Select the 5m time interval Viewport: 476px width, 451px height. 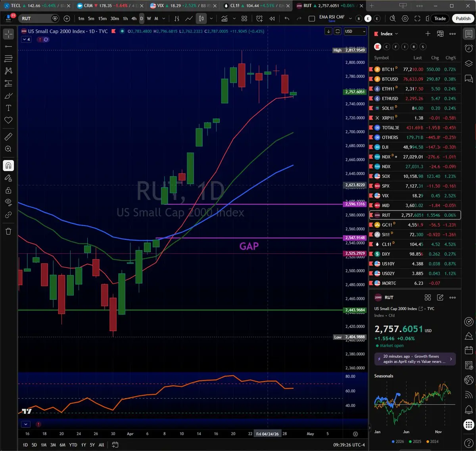91,19
